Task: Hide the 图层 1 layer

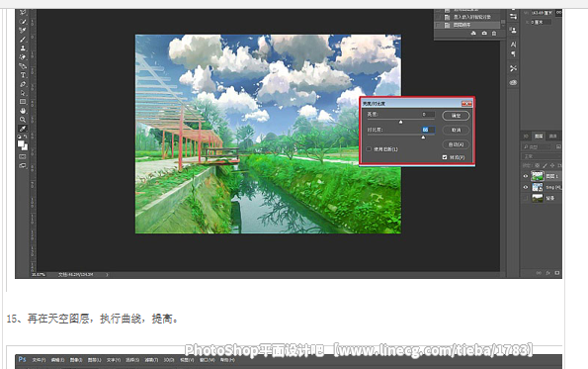Action: pyautogui.click(x=526, y=176)
